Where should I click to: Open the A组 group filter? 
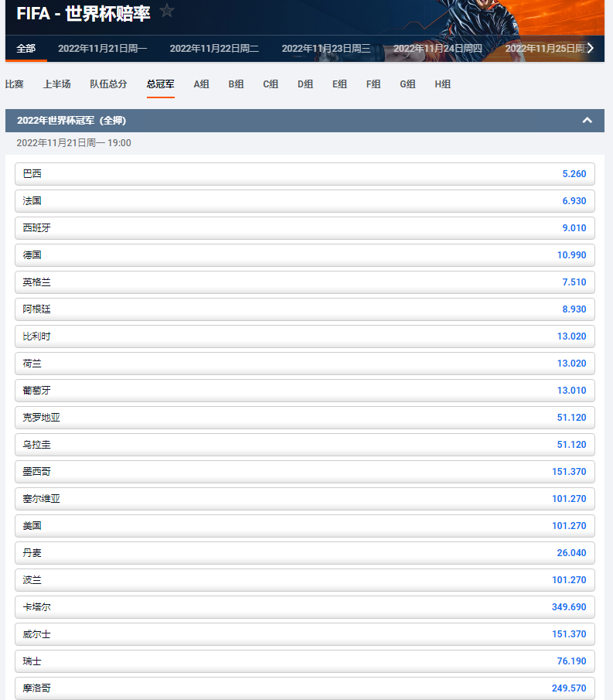coord(201,84)
